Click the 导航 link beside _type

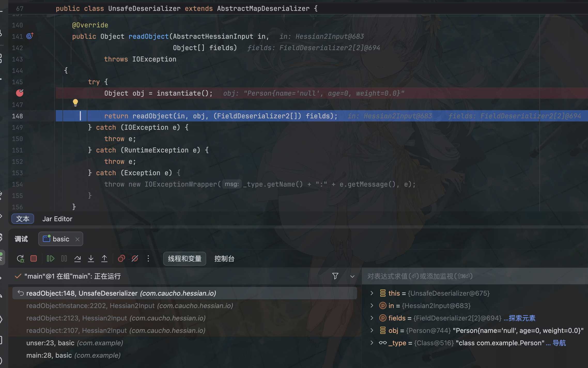pos(559,343)
